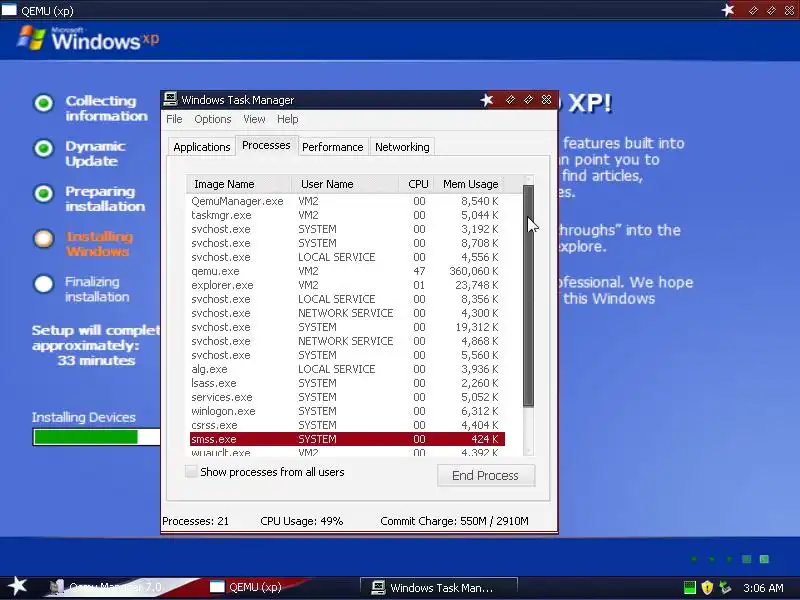Switch to the Applications tab
Viewport: 800px width, 600px height.
coord(202,147)
